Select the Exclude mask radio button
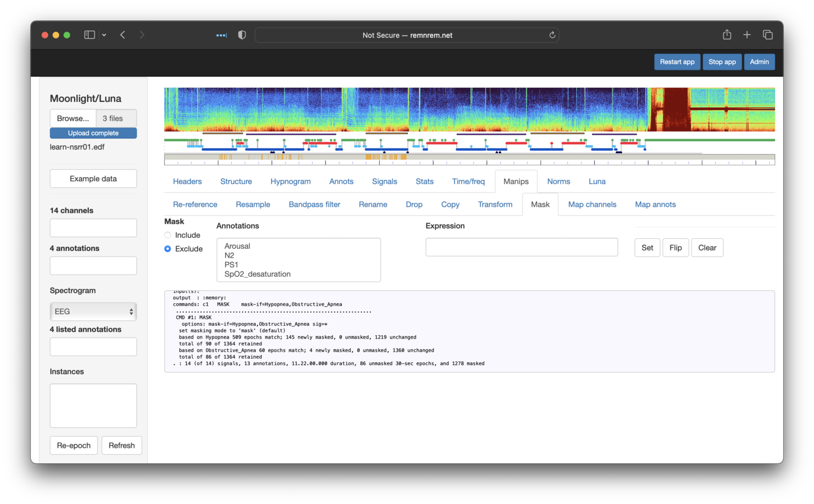The width and height of the screenshot is (814, 504). 168,249
